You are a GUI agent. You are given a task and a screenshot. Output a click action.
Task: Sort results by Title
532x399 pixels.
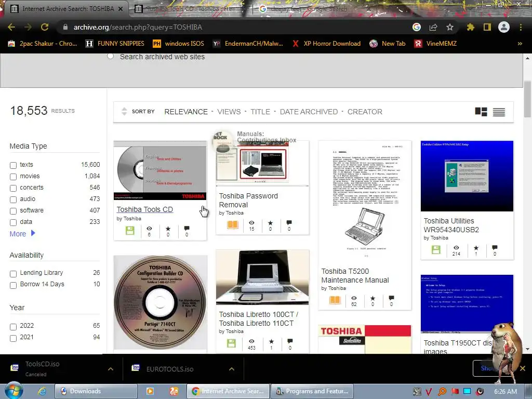[260, 112]
